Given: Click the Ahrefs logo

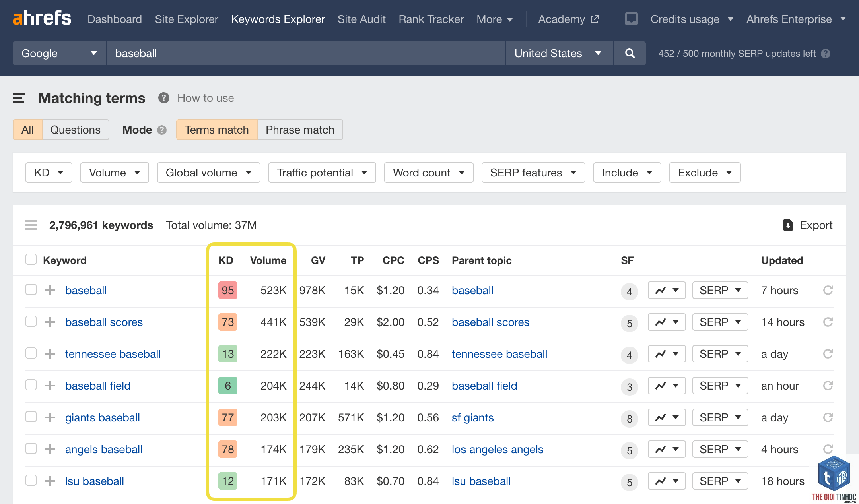Looking at the screenshot, I should [x=42, y=19].
